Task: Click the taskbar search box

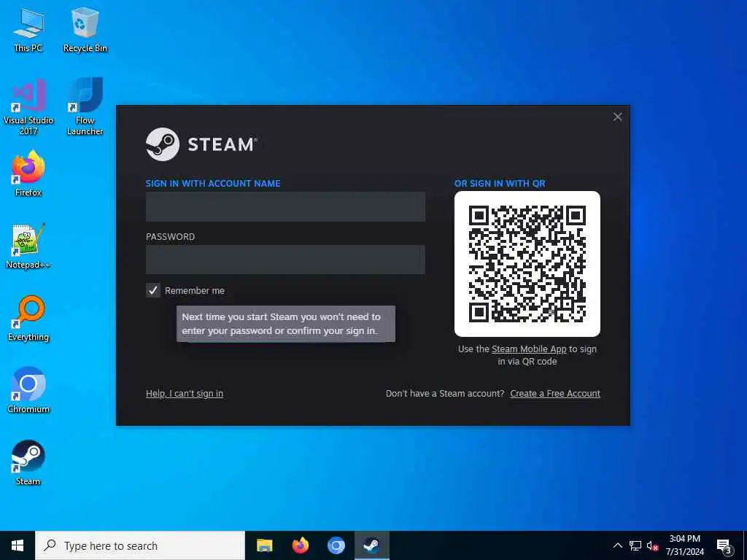Action: coord(140,545)
